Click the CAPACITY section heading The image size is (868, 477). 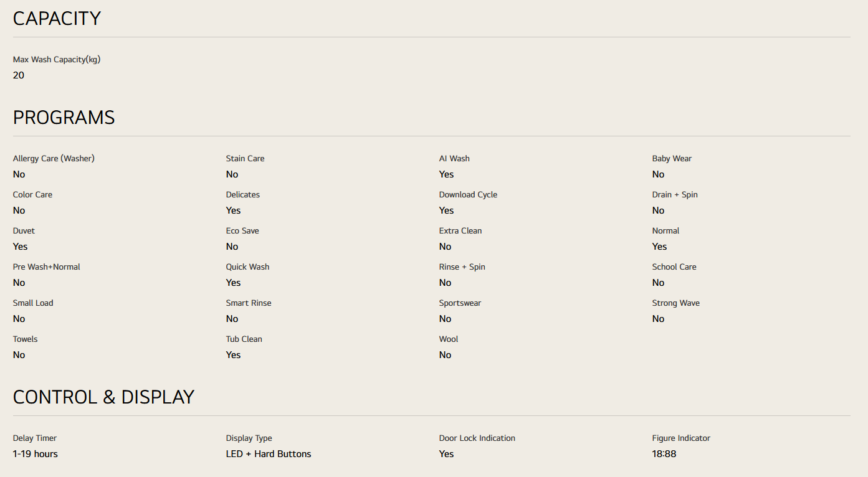[x=57, y=19]
